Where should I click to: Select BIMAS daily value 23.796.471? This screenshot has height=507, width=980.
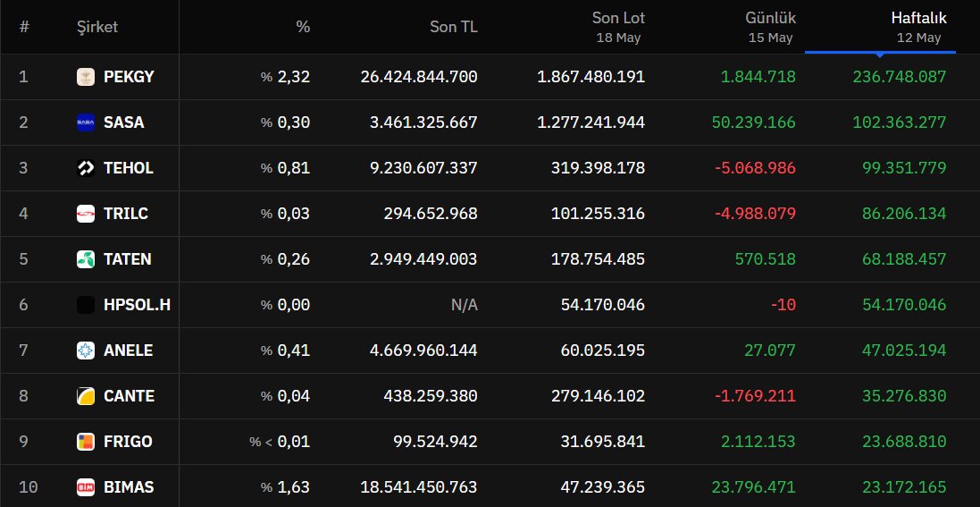(754, 487)
